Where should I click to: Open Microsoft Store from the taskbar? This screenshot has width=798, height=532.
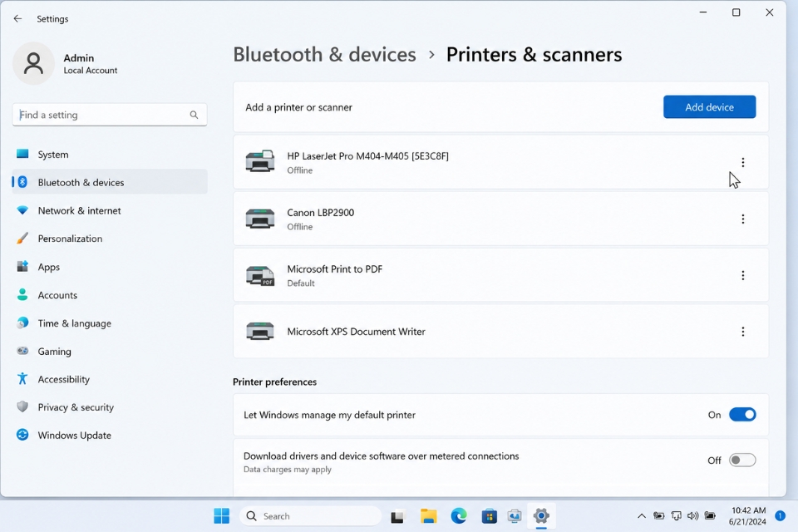pos(489,515)
